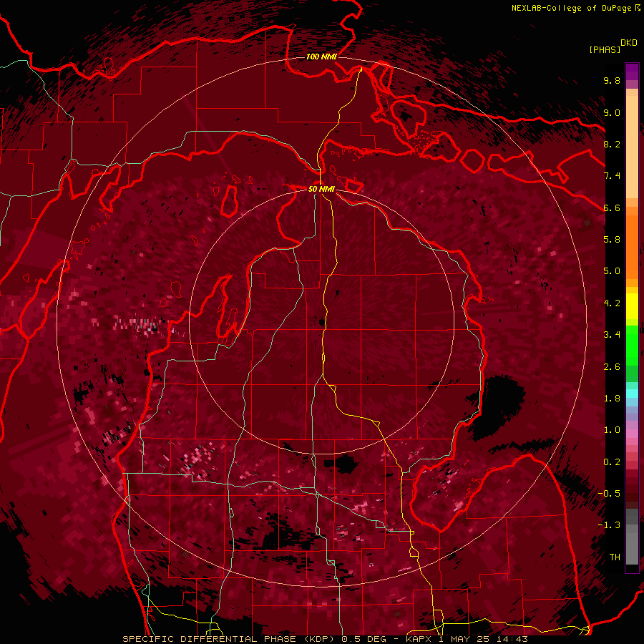Viewport: 644px width, 644px height.
Task: Pick the bright green segment of color bar
Action: (x=632, y=346)
